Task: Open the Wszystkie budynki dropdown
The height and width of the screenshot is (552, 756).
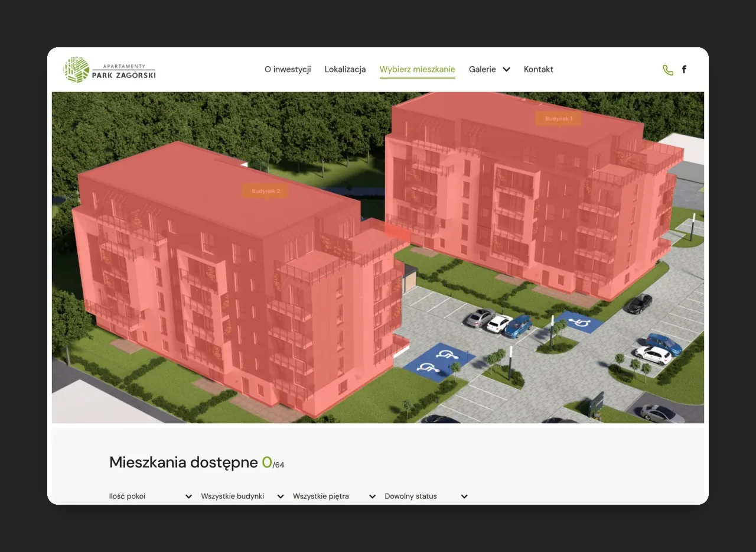Action: [x=243, y=496]
